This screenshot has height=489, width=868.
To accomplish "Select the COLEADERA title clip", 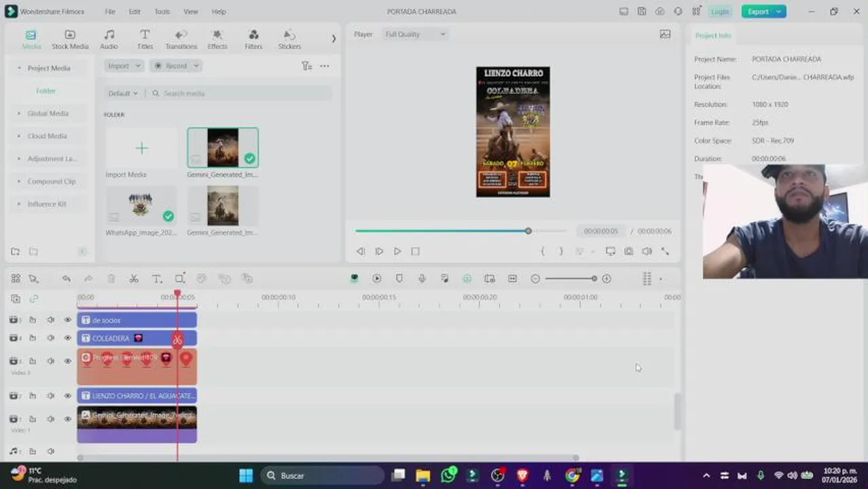I will tap(137, 338).
